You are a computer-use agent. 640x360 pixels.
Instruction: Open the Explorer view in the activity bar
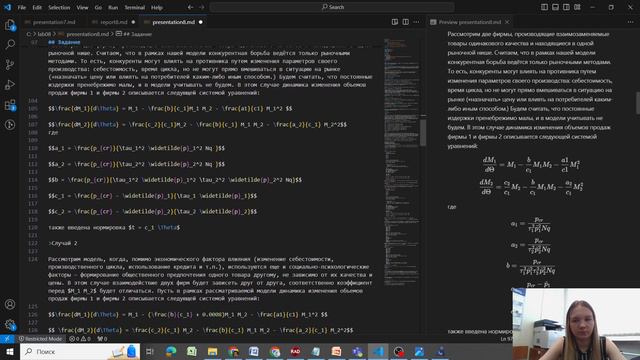pos(10,25)
